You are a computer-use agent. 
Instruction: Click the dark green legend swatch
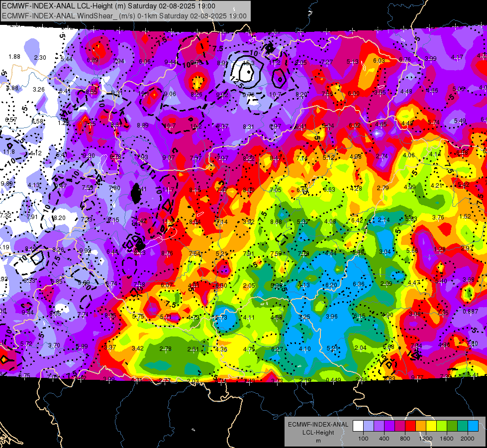[452, 426]
